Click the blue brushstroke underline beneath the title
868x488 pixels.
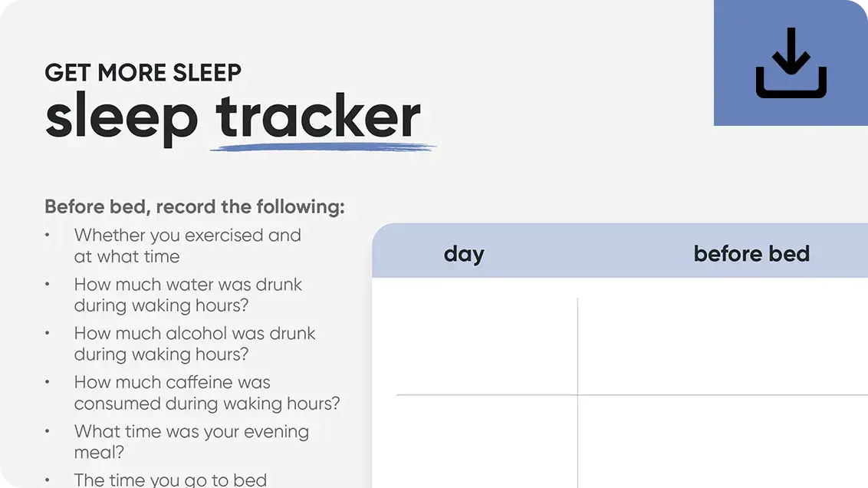click(323, 146)
